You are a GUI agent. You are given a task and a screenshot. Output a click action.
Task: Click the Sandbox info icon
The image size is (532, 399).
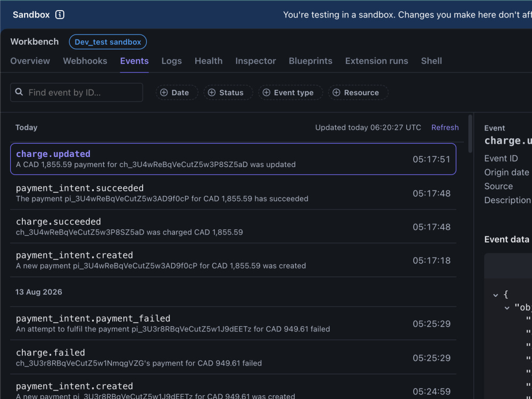60,14
